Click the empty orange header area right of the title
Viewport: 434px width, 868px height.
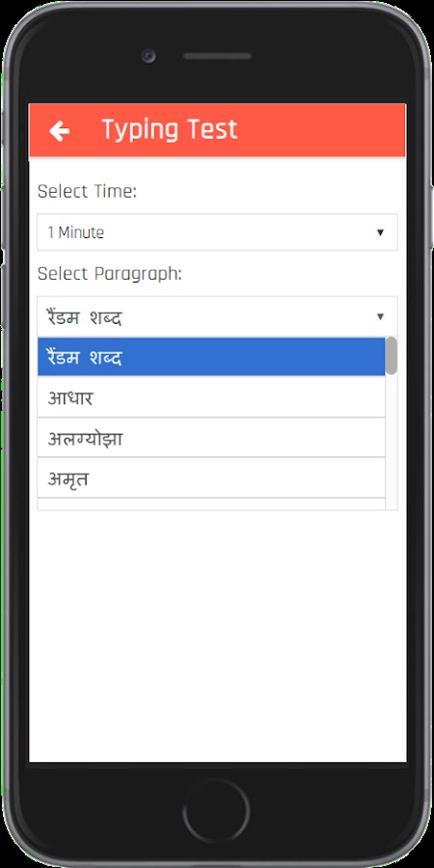321,130
